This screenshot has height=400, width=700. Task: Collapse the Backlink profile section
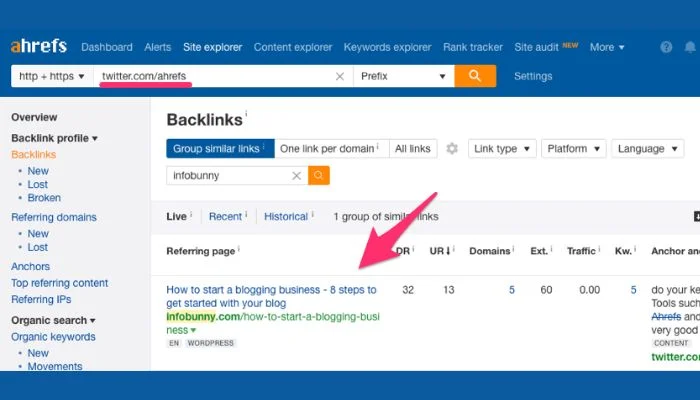(x=54, y=138)
